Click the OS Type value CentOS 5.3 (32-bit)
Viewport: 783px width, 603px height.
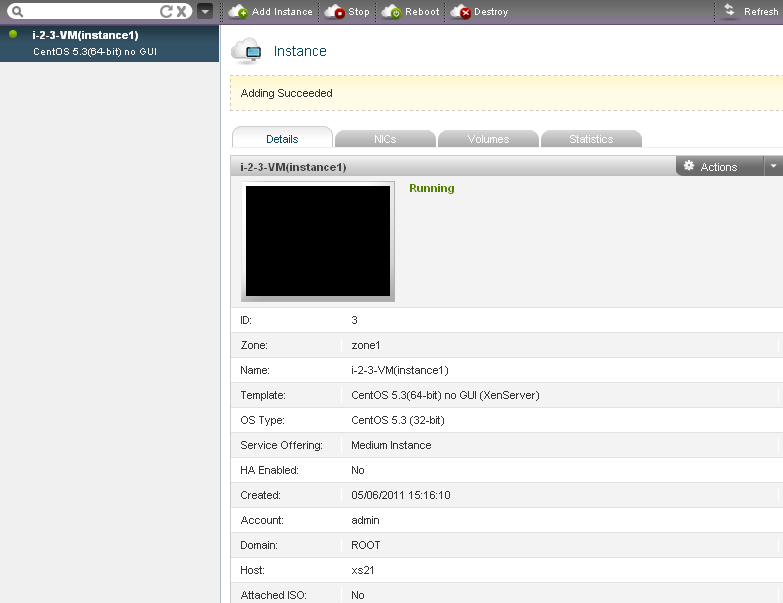[x=398, y=420]
